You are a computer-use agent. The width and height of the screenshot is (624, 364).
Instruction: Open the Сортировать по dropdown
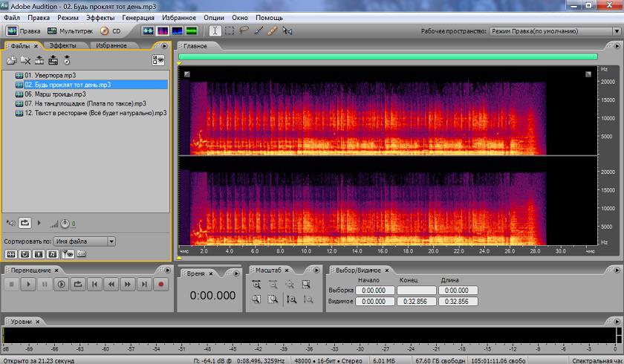click(85, 241)
